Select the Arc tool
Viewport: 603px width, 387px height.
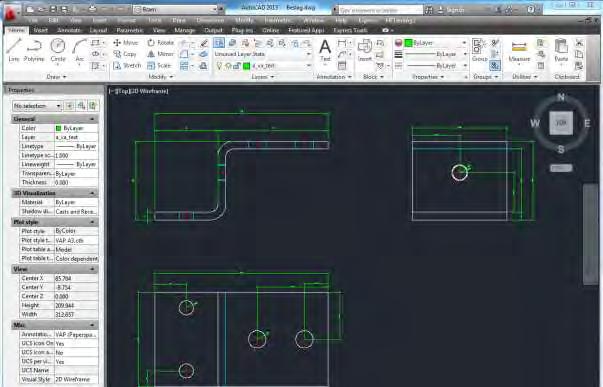79,50
